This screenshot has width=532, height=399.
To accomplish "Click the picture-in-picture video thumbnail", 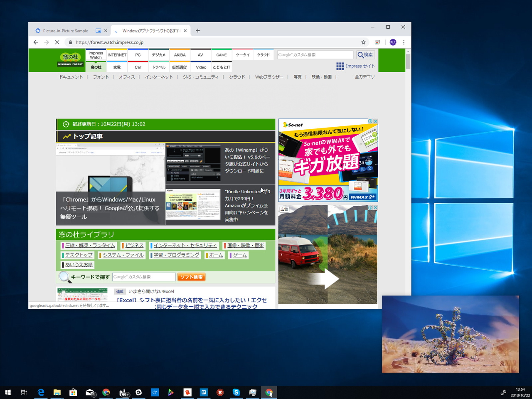I will [450, 334].
